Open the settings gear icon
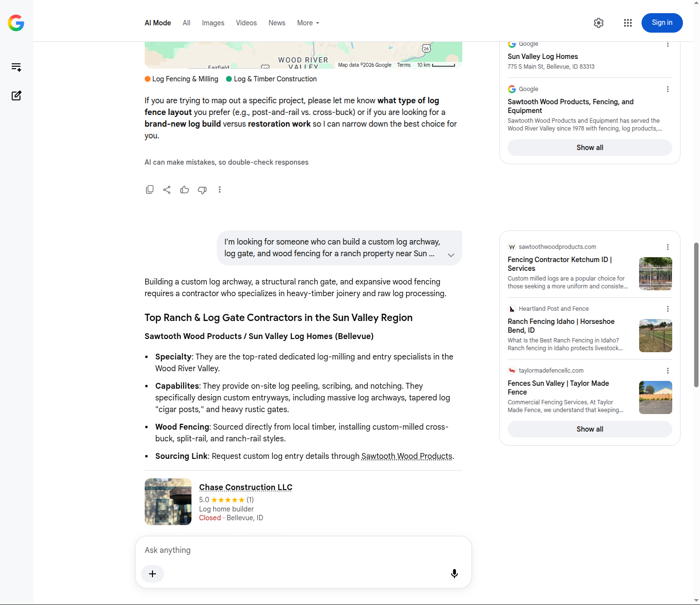 tap(599, 23)
